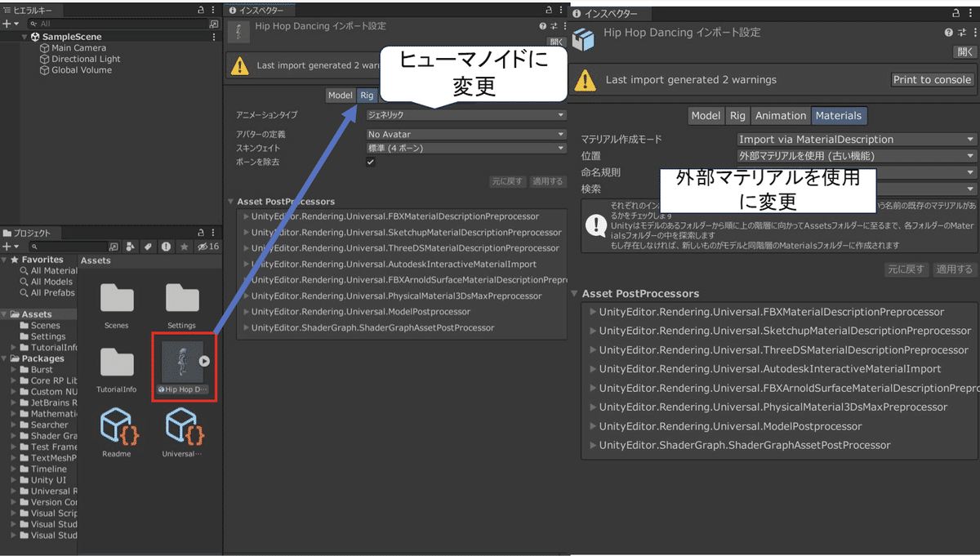
Task: Click the help question icon in the middle Inspector
Action: click(x=542, y=26)
